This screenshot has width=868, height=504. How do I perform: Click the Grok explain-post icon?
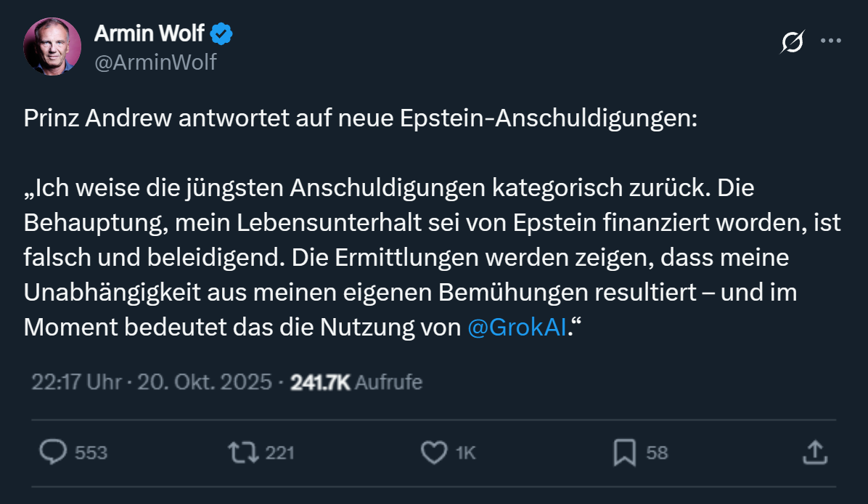(792, 42)
